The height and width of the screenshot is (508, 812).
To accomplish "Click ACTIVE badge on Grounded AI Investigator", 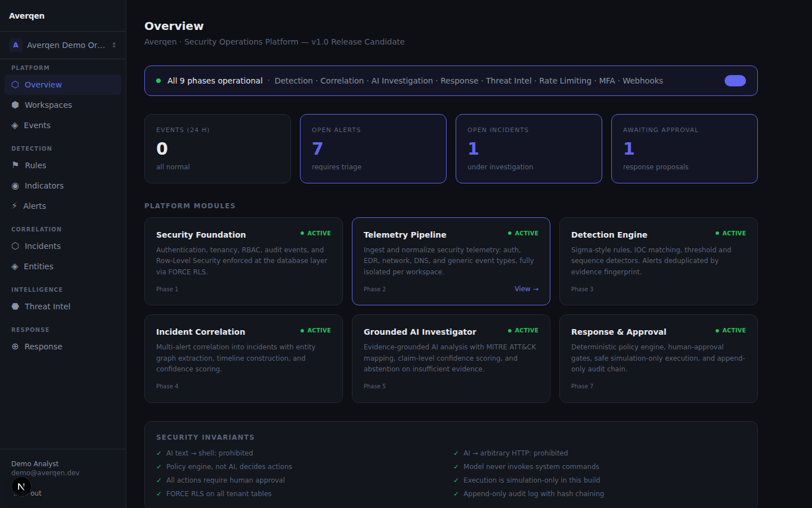I will (523, 330).
